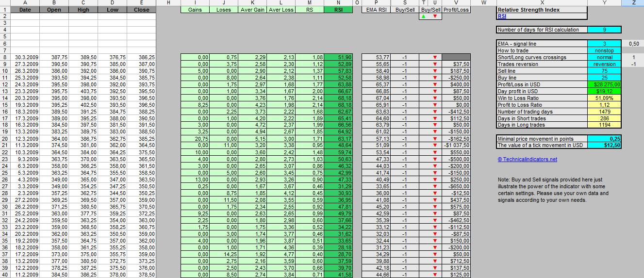Viewport: 644px width, 278px height.
Task: Open the blue RSI hyperlink
Action: click(x=502, y=16)
